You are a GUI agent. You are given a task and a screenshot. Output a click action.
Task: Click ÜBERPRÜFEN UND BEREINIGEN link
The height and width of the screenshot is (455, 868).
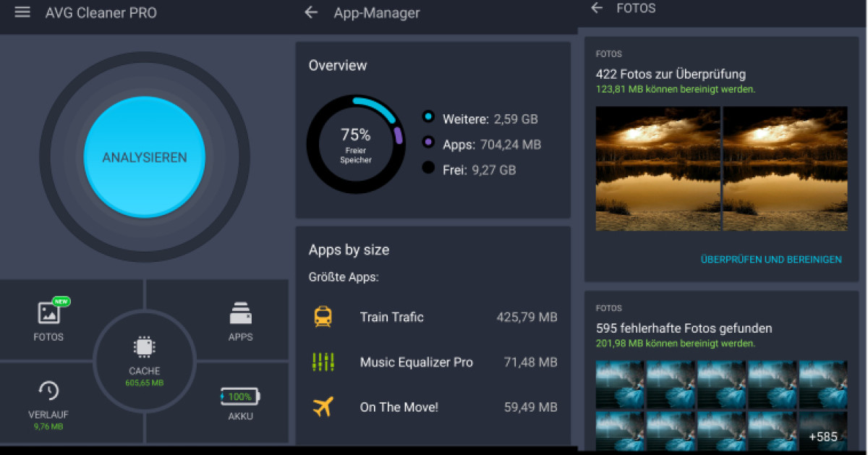pos(771,259)
